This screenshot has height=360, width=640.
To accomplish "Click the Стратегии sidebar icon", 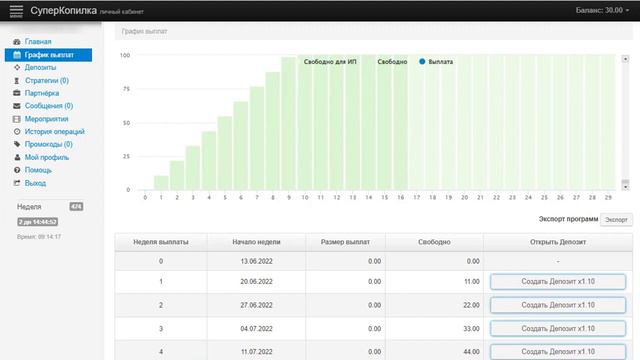I will tap(17, 80).
